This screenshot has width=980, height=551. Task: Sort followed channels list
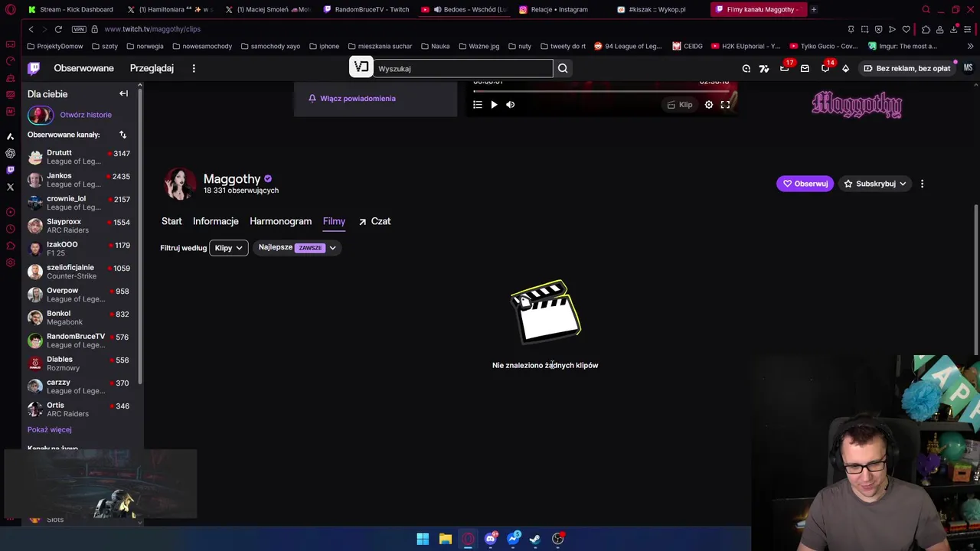point(122,135)
